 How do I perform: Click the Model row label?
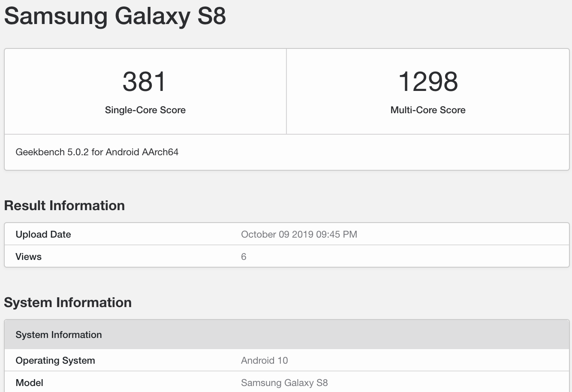29,383
